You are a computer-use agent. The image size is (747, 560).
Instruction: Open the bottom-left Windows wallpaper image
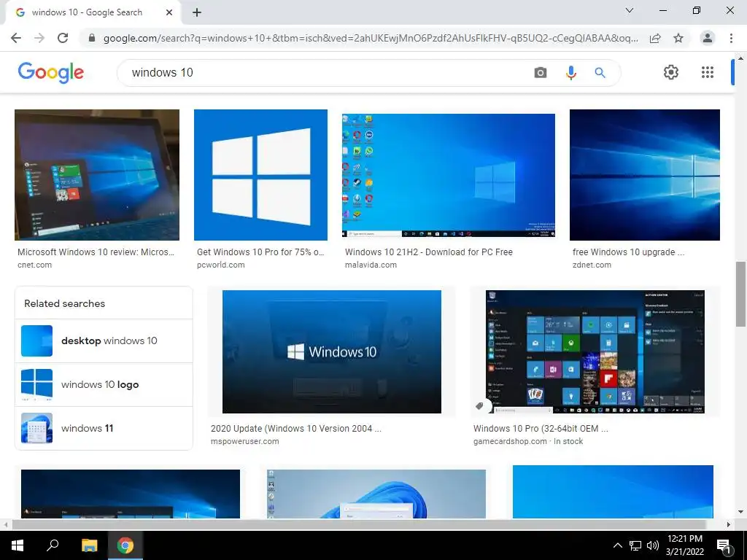coord(131,494)
